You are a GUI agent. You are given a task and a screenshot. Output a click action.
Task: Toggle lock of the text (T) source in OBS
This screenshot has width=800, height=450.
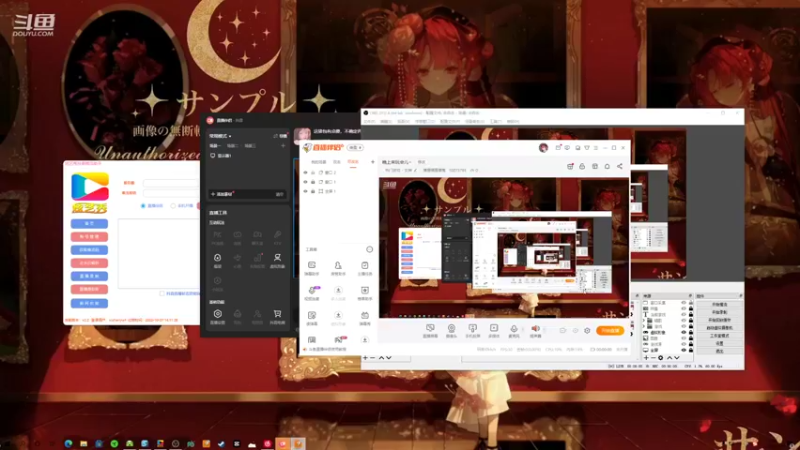click(691, 314)
